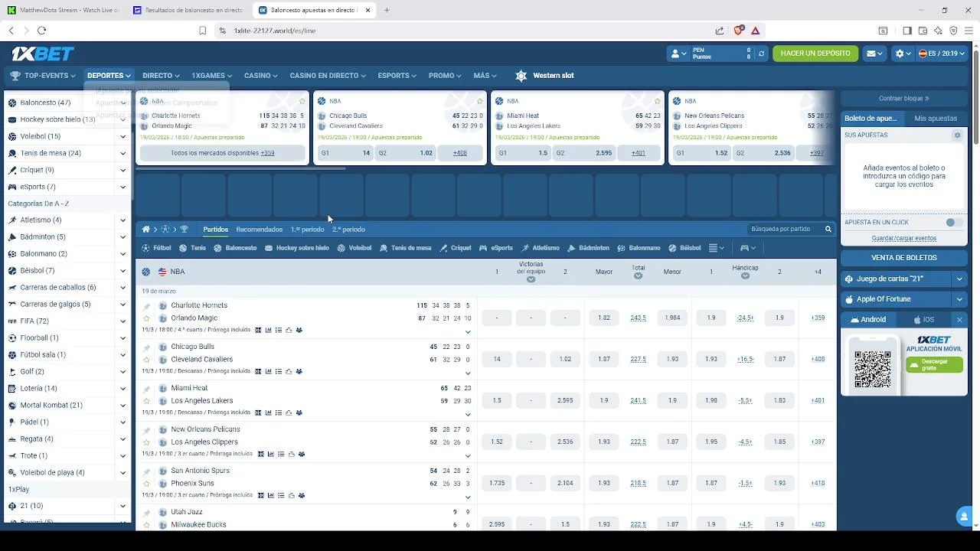Screen dimensions: 980x551
Task: Open Total market dropdown arrow
Action: [x=638, y=276]
